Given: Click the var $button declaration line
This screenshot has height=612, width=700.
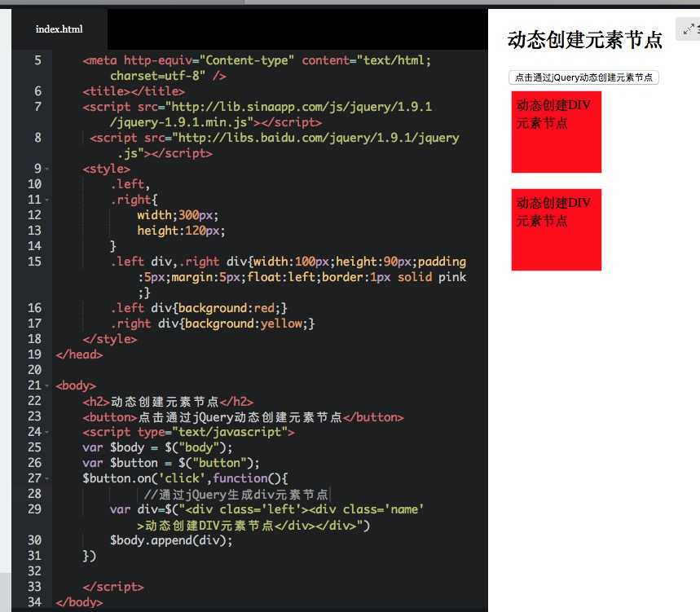Looking at the screenshot, I should [x=171, y=463].
